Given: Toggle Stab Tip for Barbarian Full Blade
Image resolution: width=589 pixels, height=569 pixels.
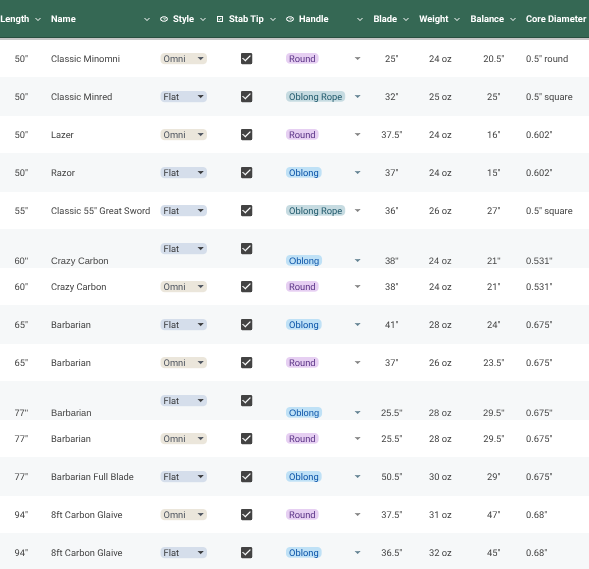Looking at the screenshot, I should click(246, 477).
